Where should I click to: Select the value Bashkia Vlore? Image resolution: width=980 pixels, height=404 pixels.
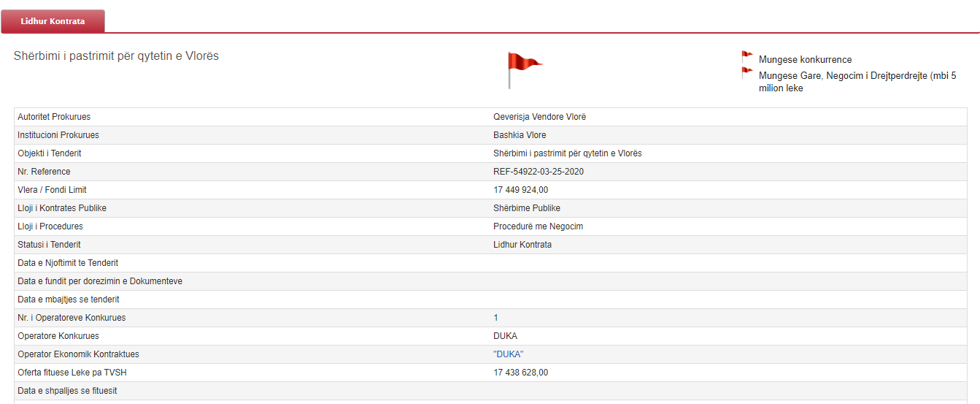coord(520,135)
